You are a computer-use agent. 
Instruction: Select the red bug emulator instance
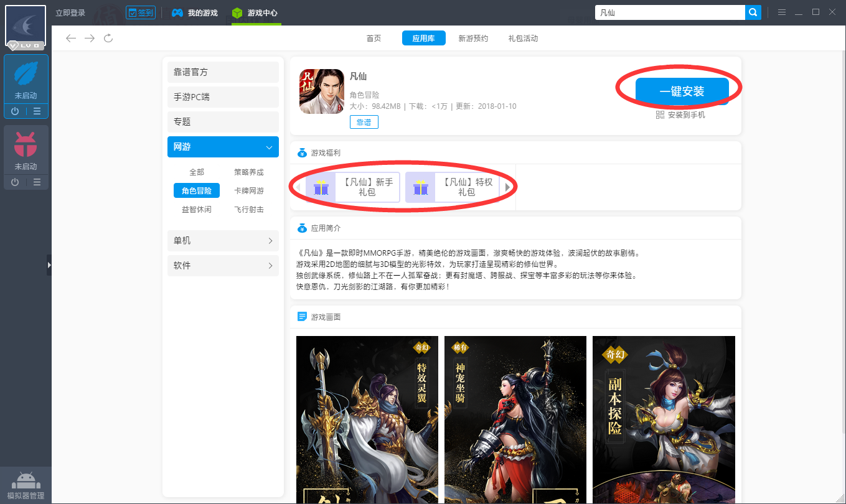coord(26,150)
